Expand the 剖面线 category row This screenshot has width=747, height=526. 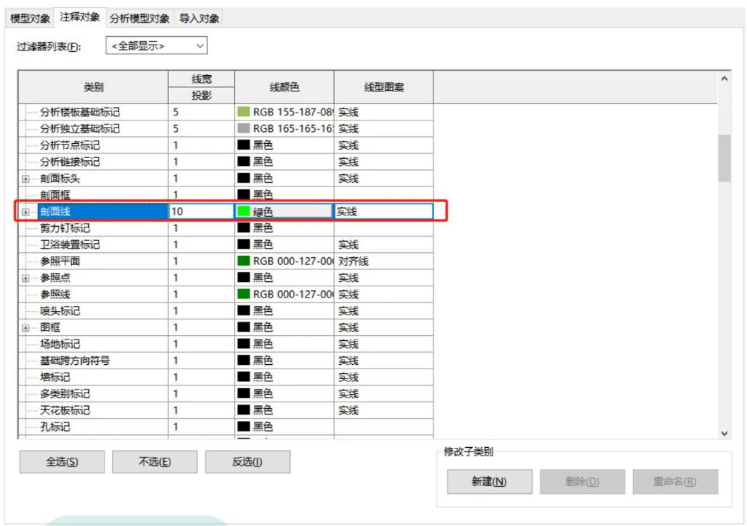click(x=26, y=212)
